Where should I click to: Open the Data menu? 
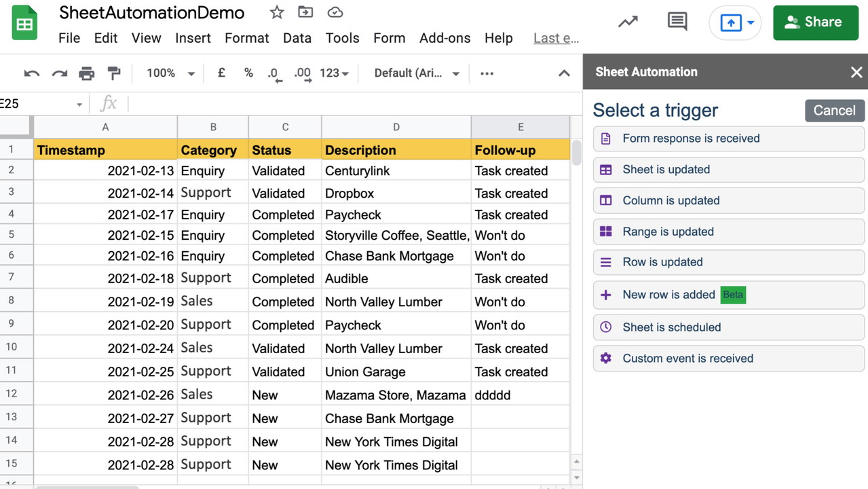click(297, 38)
